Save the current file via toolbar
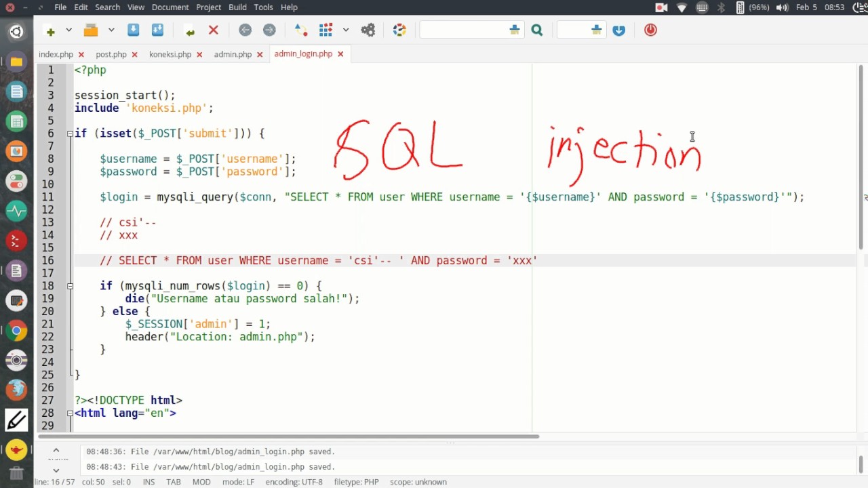 click(x=133, y=30)
